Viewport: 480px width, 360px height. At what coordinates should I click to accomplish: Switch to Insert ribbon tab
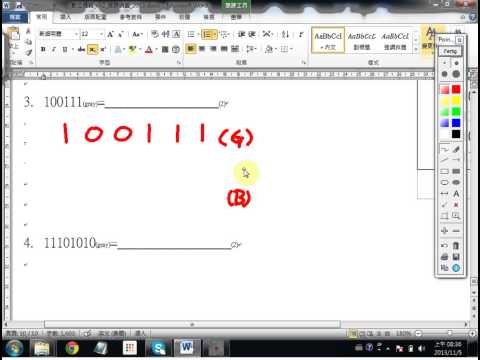click(x=65, y=17)
